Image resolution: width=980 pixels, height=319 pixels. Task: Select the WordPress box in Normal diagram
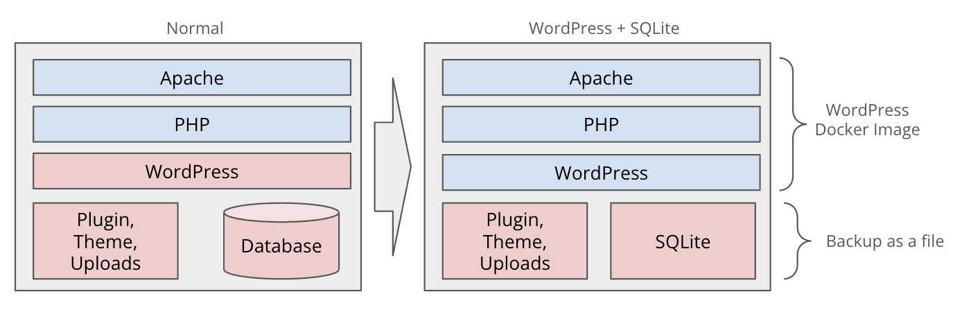click(192, 171)
